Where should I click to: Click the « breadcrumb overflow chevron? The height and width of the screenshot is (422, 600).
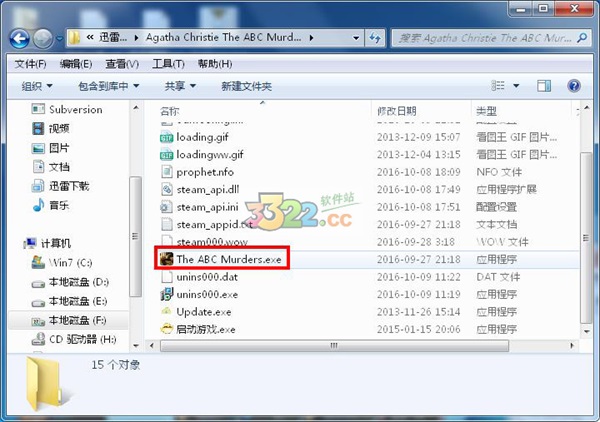tap(90, 37)
